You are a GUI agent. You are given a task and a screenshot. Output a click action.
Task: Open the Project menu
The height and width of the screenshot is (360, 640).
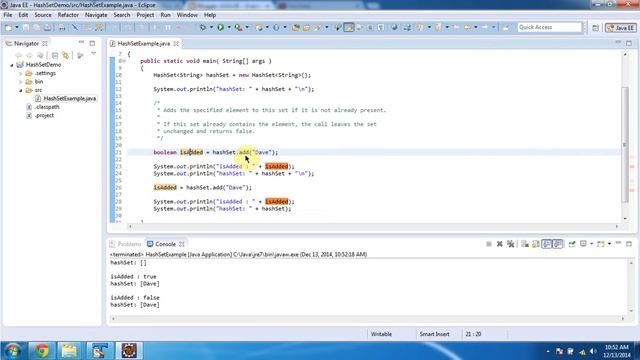[x=145, y=15]
